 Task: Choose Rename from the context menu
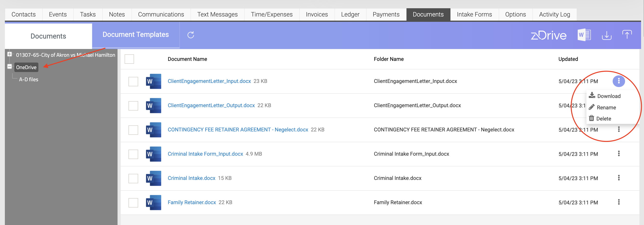(602, 107)
